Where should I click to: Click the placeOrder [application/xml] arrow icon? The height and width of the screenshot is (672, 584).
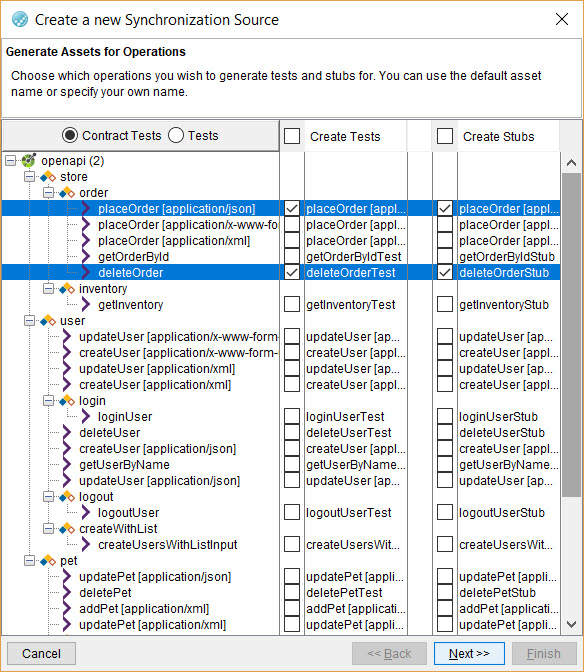point(86,241)
